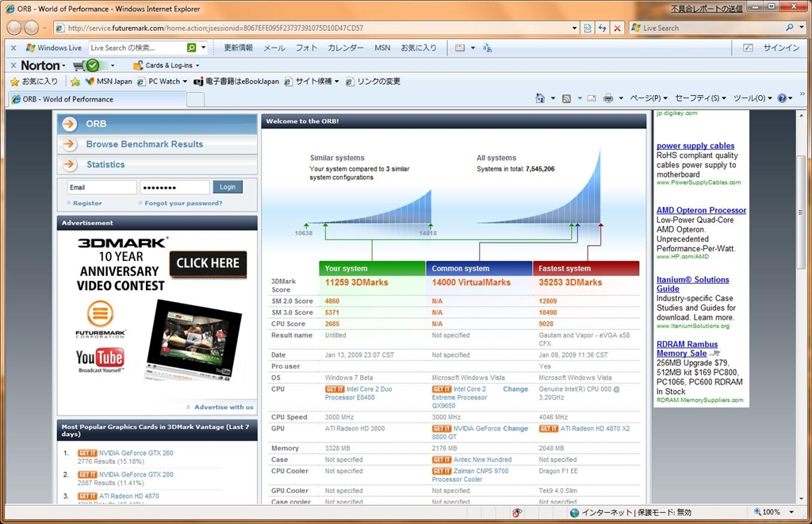Expand the address bar history dropdown
812x524 pixels.
pyautogui.click(x=574, y=28)
